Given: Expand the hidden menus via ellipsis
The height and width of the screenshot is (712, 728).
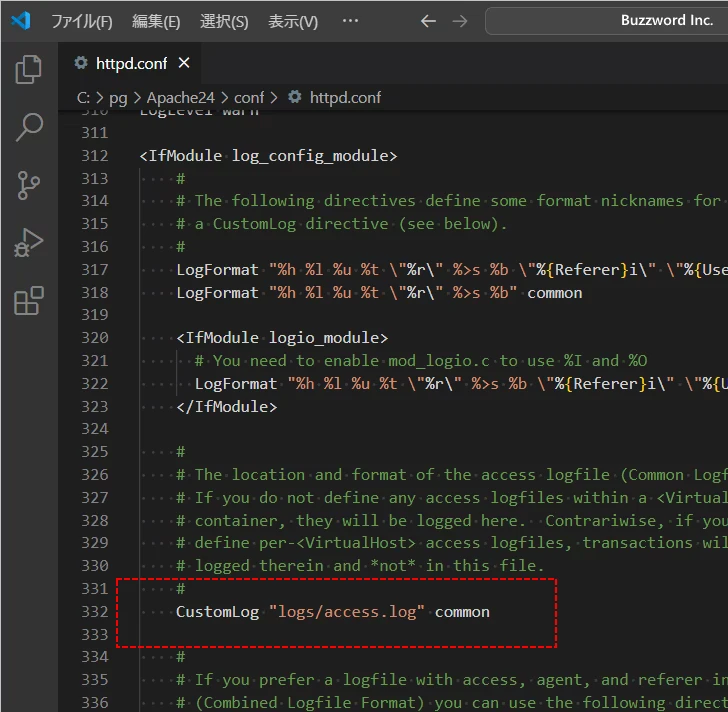Looking at the screenshot, I should tap(350, 21).
